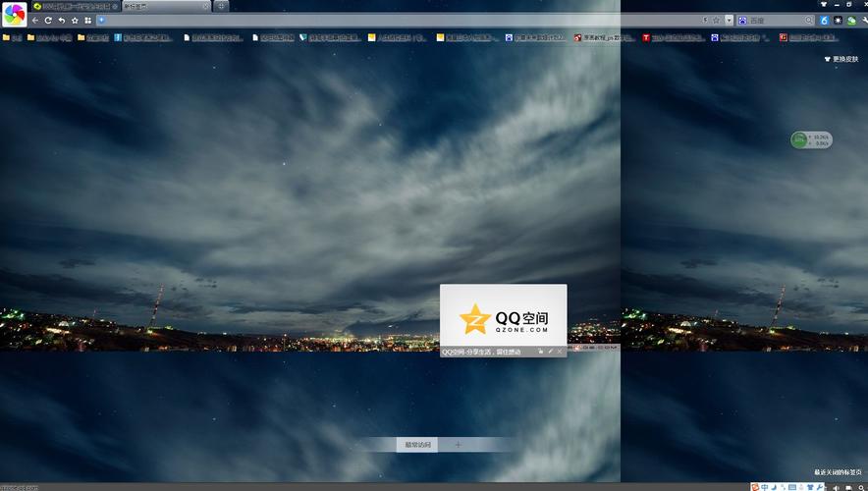Open a new tab with the plus tab button
Screen dimensions: 868x491
tap(221, 6)
